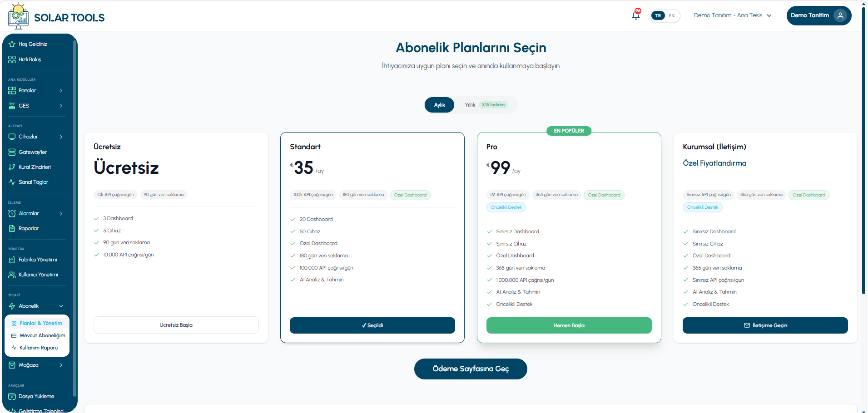Expand the Cihazlar submenu chevron
This screenshot has width=868, height=413.
[61, 137]
